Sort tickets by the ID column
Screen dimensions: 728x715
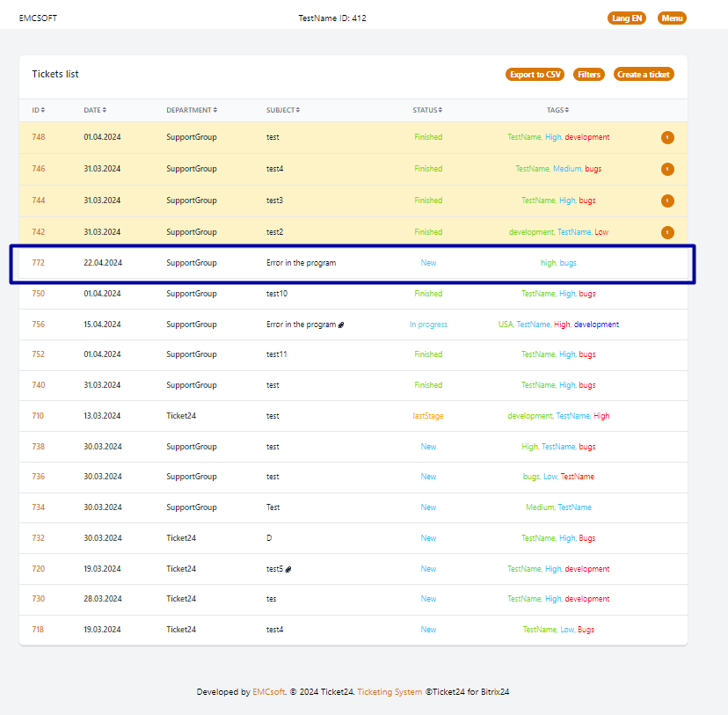(39, 110)
